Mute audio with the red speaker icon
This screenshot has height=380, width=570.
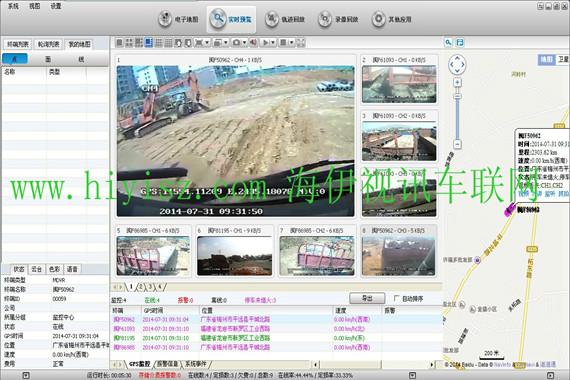253,43
